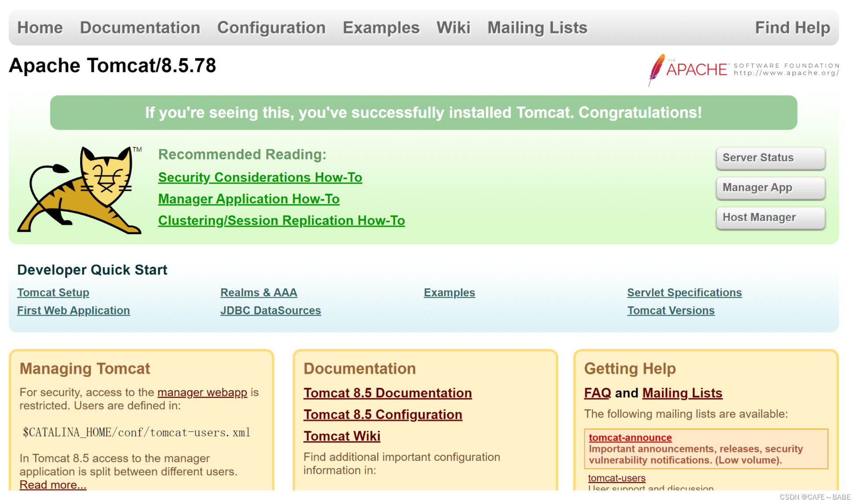
Task: Click the Tomcat Setup link
Action: pyautogui.click(x=55, y=292)
